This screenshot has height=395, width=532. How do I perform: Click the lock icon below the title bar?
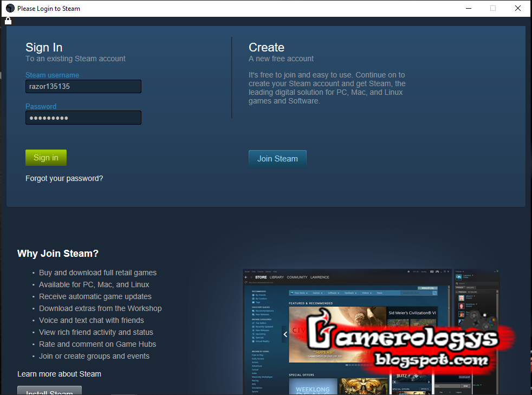tap(8, 20)
